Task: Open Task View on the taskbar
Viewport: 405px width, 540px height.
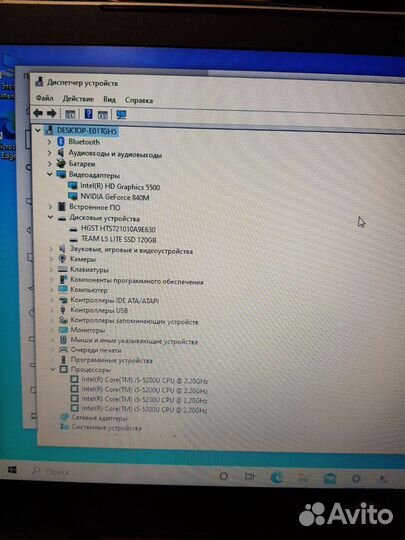Action: pos(249,476)
